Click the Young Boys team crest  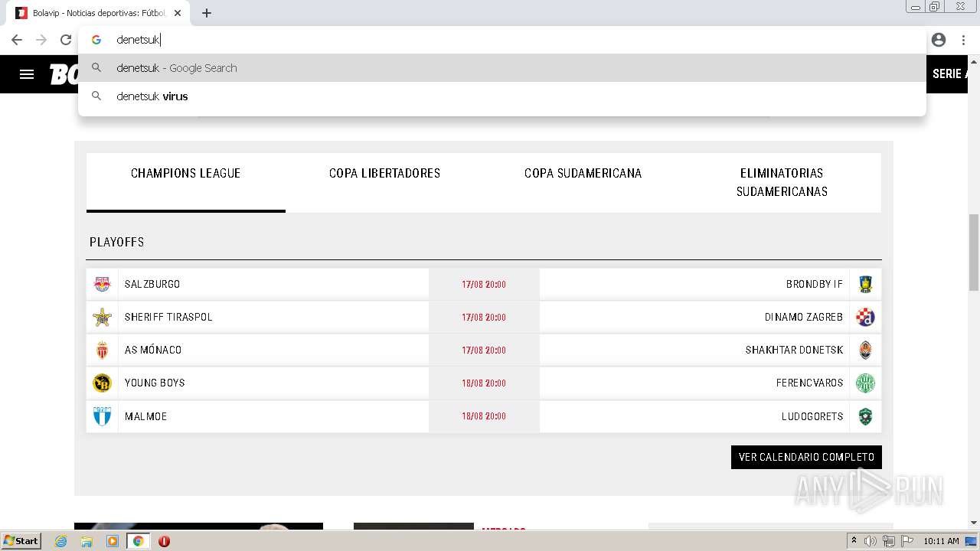pyautogui.click(x=102, y=383)
